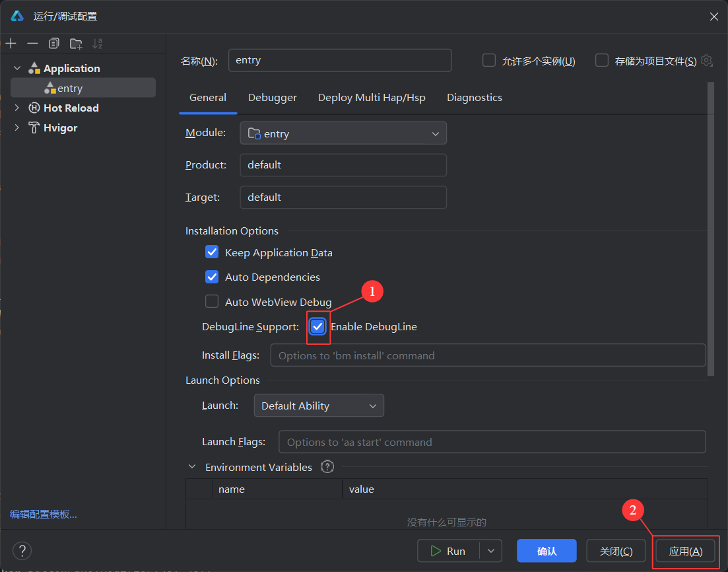The image size is (728, 572).
Task: Click the 编辑配置模板 link
Action: pyautogui.click(x=44, y=515)
